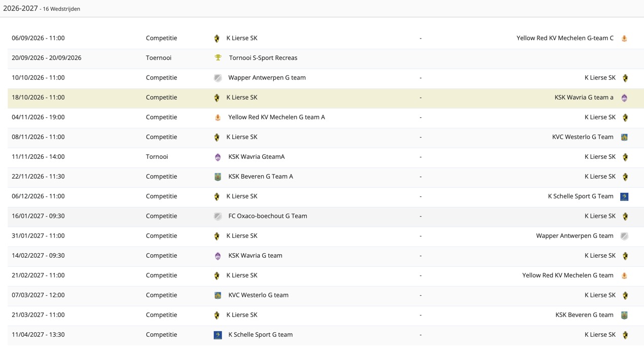644x348 pixels.
Task: Open FC Oxaco-boechout G Team name
Action: pyautogui.click(x=268, y=216)
